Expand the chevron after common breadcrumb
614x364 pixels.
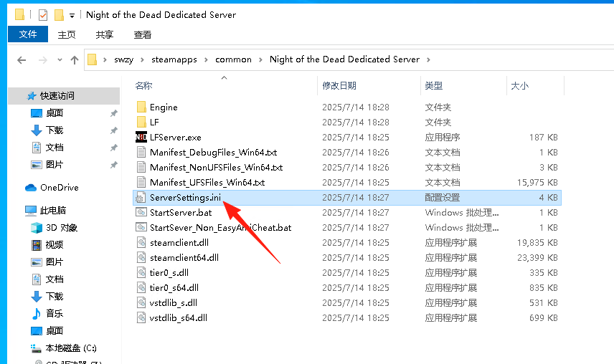click(x=260, y=59)
